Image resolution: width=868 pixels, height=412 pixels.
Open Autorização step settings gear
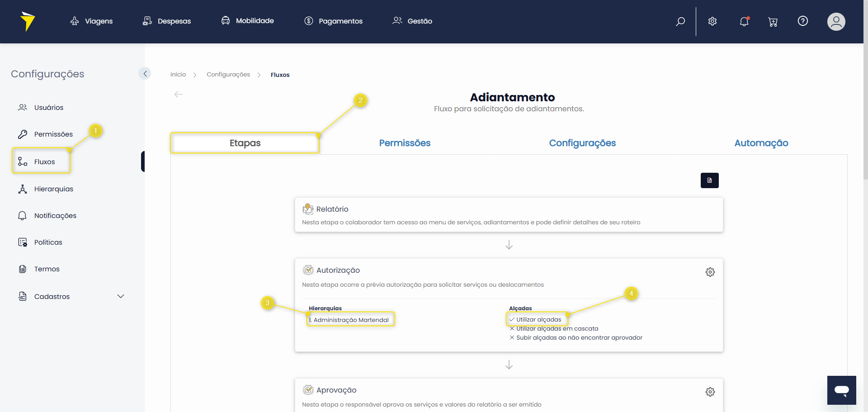tap(710, 272)
